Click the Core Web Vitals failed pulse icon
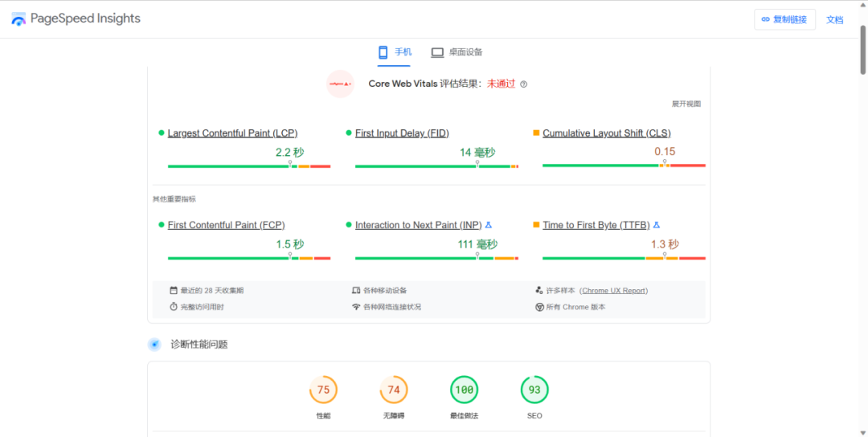This screenshot has height=437, width=868. click(340, 84)
